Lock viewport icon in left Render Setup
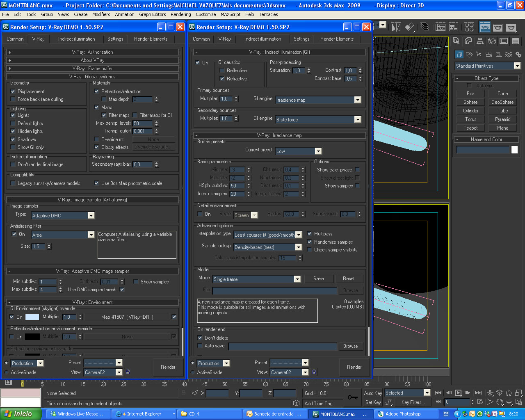 [128, 372]
